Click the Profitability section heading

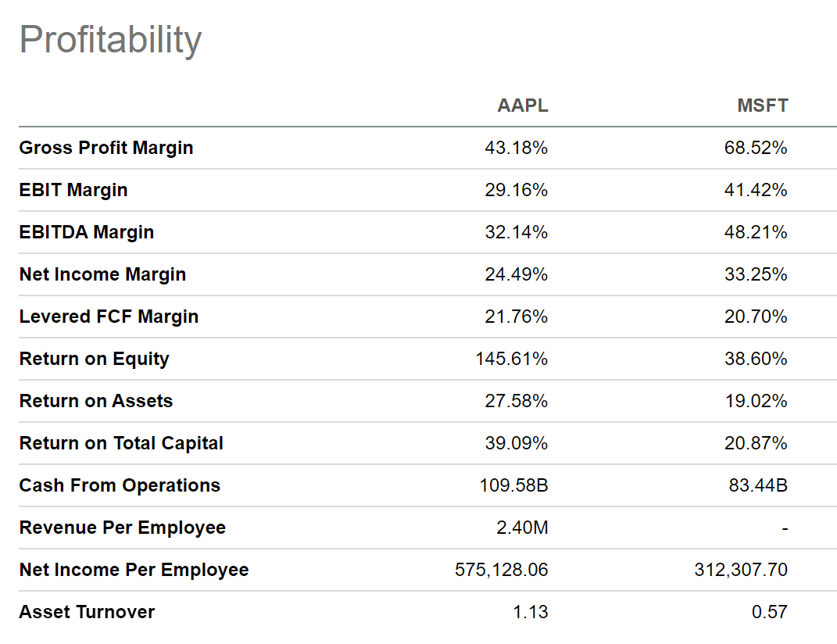(110, 40)
